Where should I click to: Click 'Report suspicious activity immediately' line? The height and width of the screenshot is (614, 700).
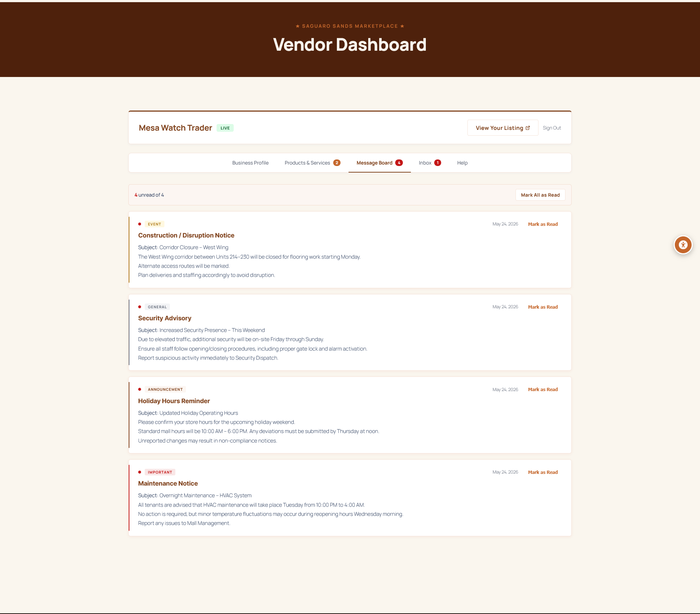click(208, 358)
